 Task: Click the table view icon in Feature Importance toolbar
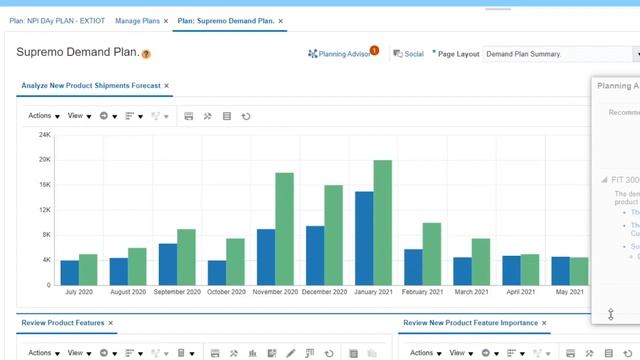pyautogui.click(x=609, y=353)
